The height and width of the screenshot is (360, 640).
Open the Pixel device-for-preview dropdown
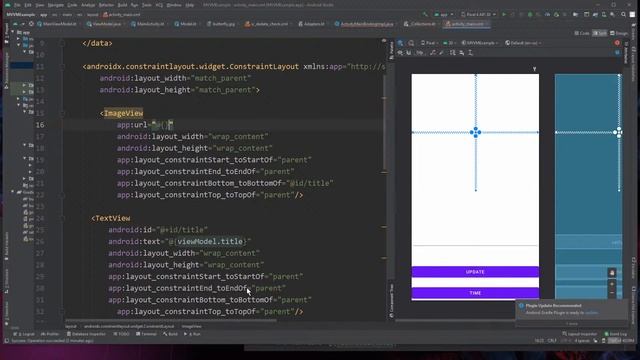(x=429, y=43)
